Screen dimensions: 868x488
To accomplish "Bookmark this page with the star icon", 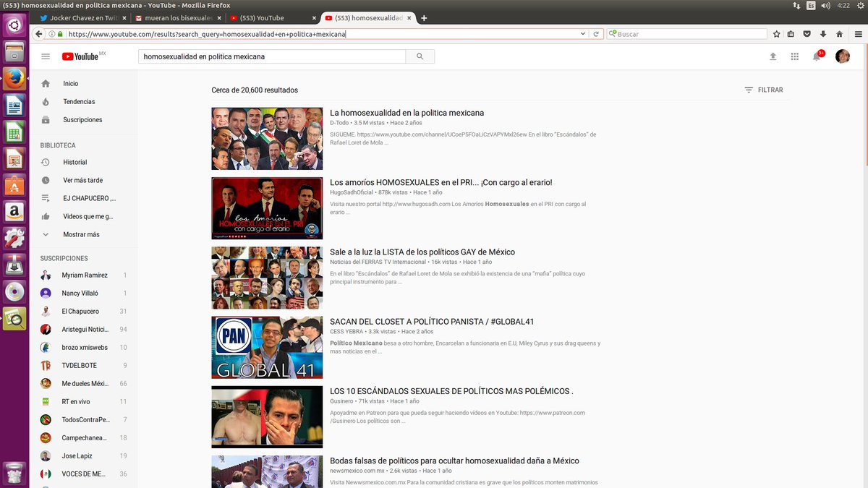I will 776,34.
